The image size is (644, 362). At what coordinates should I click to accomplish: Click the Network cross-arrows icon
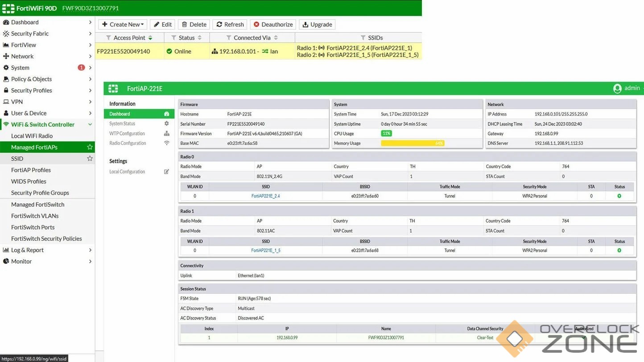click(x=6, y=56)
